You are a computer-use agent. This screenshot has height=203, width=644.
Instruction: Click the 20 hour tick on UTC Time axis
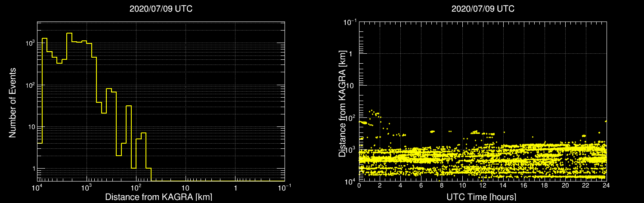(x=565, y=186)
